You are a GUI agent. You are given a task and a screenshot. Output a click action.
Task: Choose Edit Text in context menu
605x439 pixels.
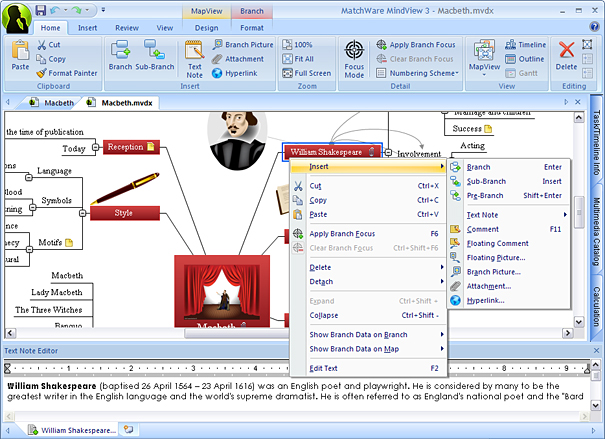point(368,368)
